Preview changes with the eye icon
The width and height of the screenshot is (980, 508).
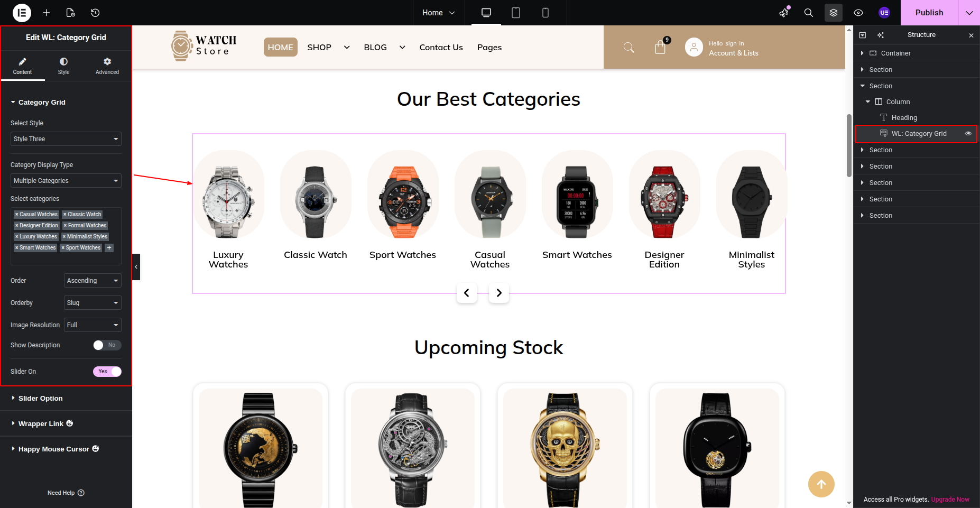tap(858, 13)
